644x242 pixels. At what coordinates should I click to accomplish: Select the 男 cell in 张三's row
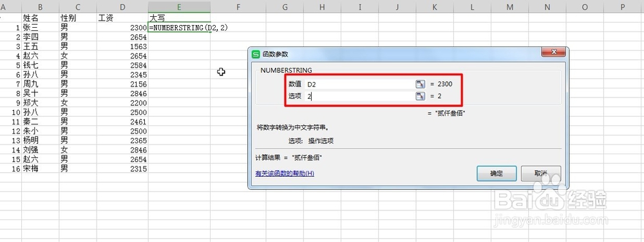pos(78,28)
